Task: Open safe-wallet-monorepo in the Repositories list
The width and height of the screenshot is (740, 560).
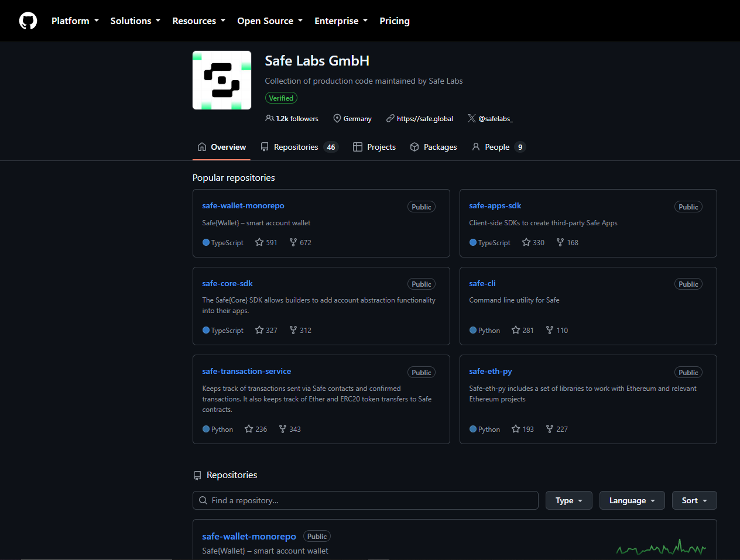Action: [x=249, y=536]
